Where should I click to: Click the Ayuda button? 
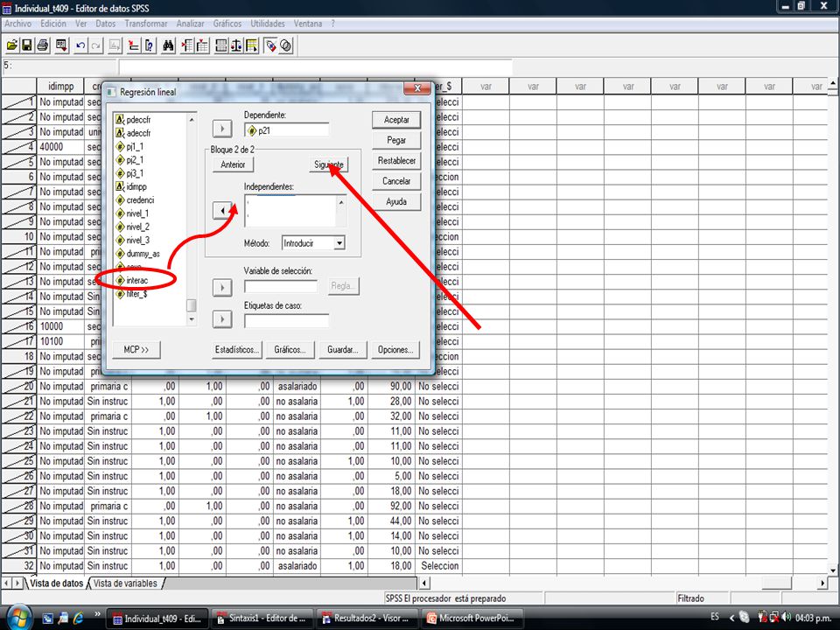click(x=396, y=202)
